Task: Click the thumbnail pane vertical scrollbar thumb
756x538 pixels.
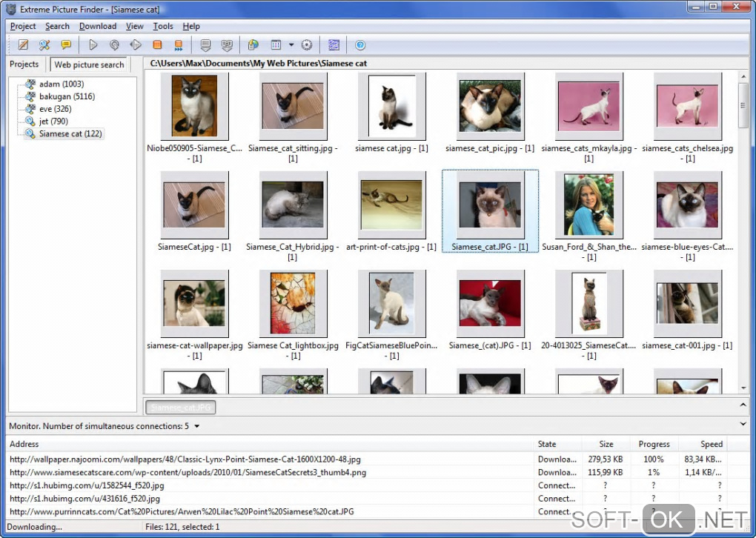Action: tap(743, 106)
